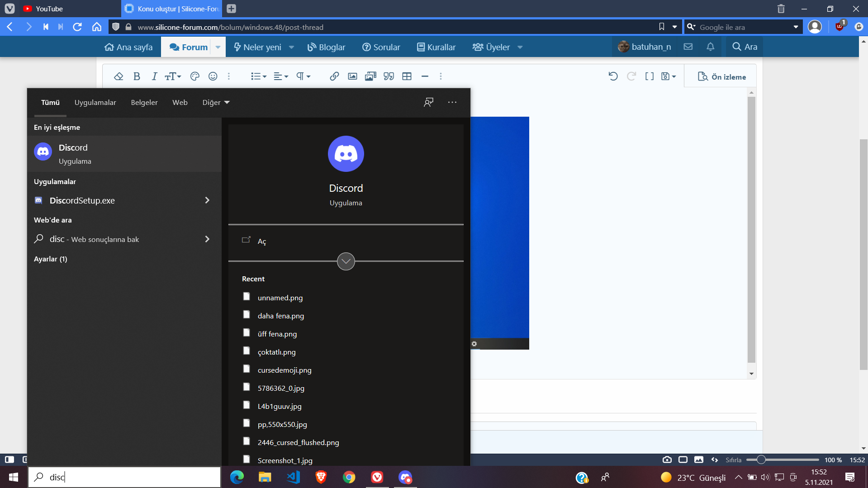Screen dimensions: 868x488
Task: Click the Windows Start button
Action: [x=14, y=477]
